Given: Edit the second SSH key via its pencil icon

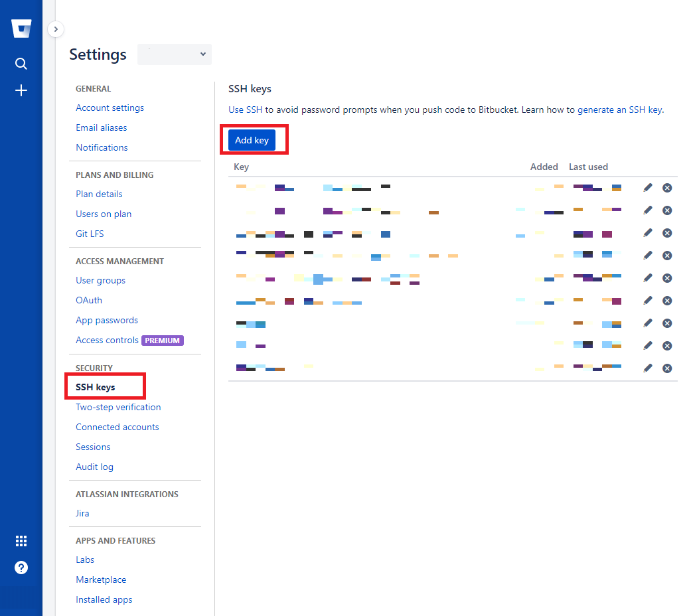Looking at the screenshot, I should coord(647,210).
